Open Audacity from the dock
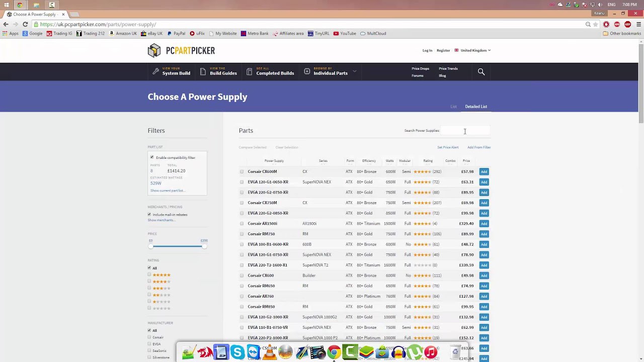644x362 pixels. click(x=398, y=352)
